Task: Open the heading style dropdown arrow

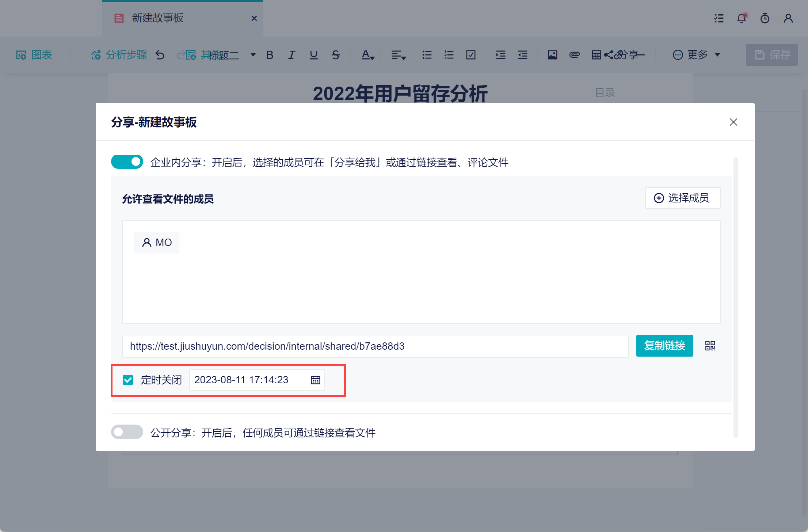Action: (x=253, y=55)
